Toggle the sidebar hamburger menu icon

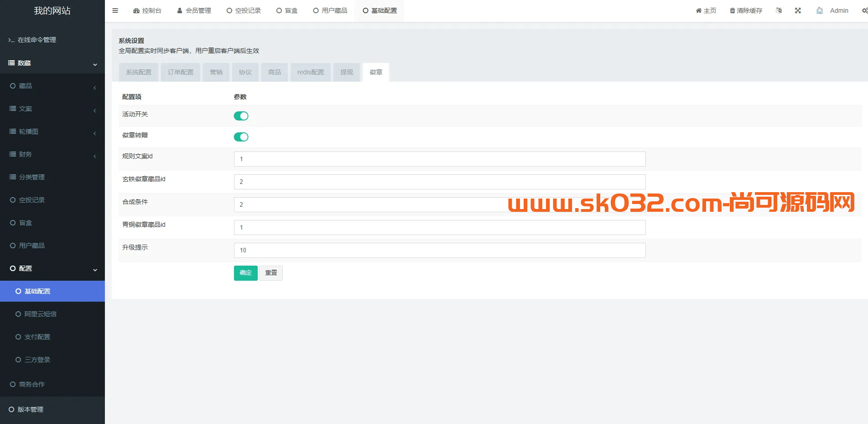[115, 10]
